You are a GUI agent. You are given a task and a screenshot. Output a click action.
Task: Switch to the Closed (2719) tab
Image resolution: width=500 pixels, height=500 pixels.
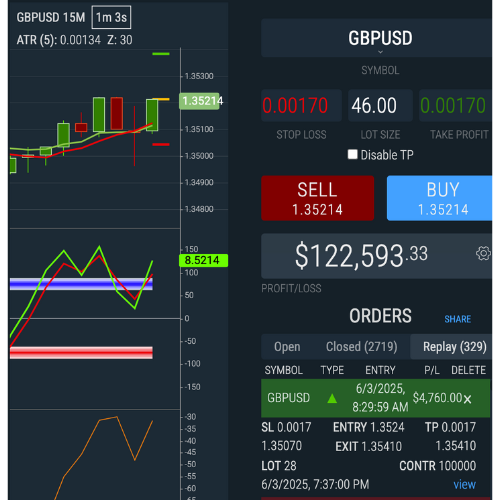pyautogui.click(x=361, y=347)
